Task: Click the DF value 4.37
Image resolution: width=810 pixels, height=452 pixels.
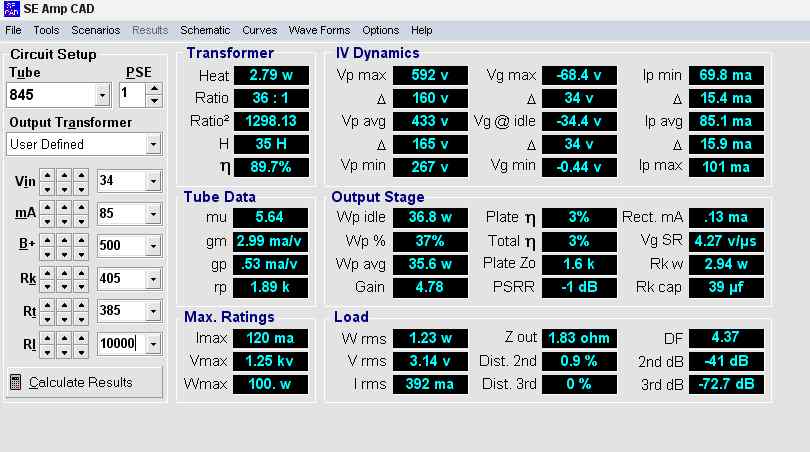Action: coord(726,338)
